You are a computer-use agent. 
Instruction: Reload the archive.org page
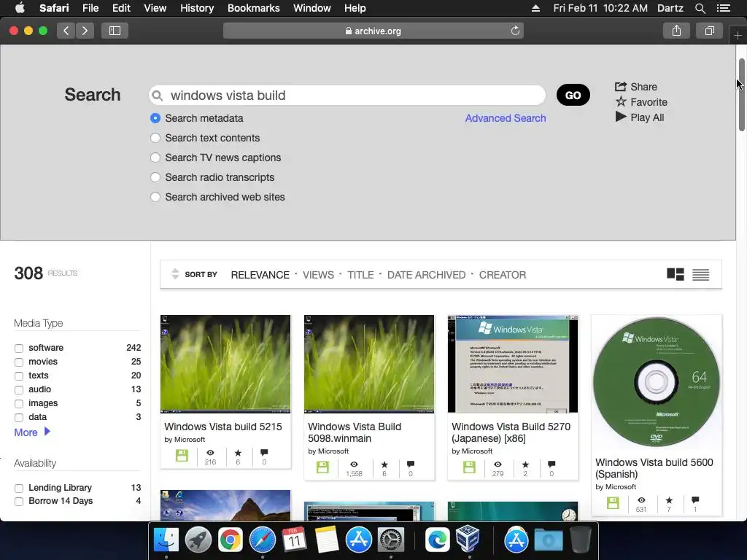pyautogui.click(x=515, y=31)
